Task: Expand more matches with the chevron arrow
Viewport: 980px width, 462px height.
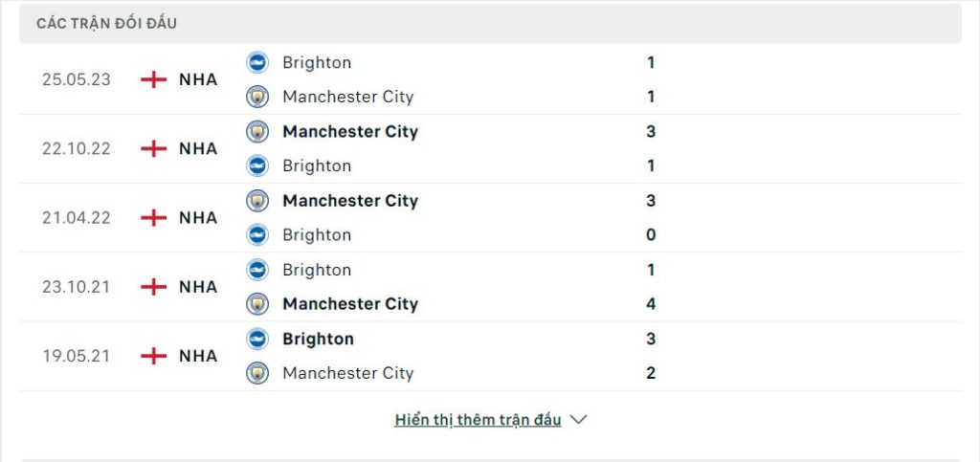Action: point(579,420)
